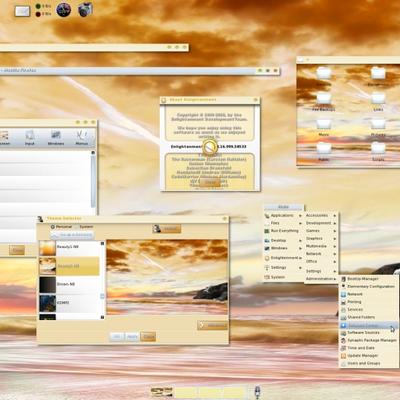Expand the Desktop submenu arrow

pos(300,240)
